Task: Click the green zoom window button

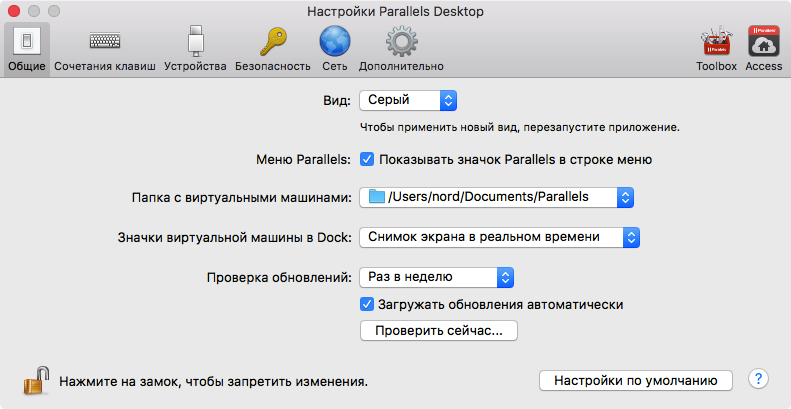Action: (x=54, y=10)
